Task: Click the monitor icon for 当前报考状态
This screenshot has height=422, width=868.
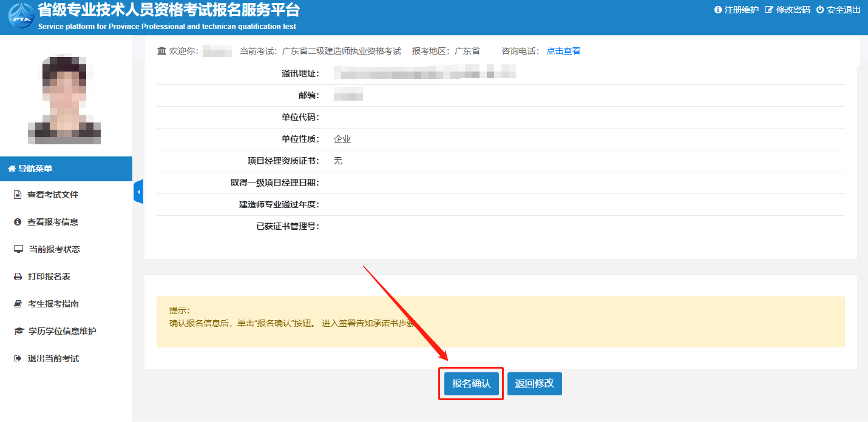Action: [18, 249]
